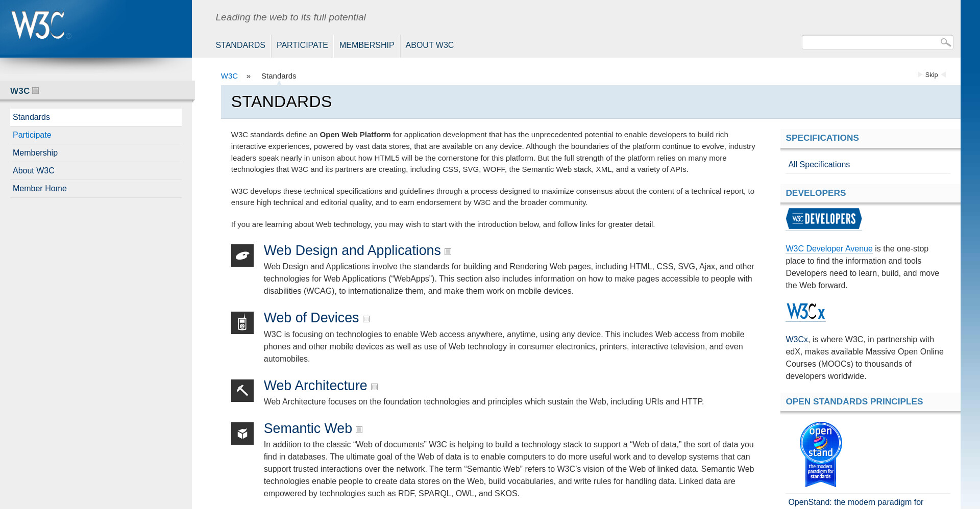Expand Semantic Web section icon
Screen dimensions: 980x509
pos(359,430)
